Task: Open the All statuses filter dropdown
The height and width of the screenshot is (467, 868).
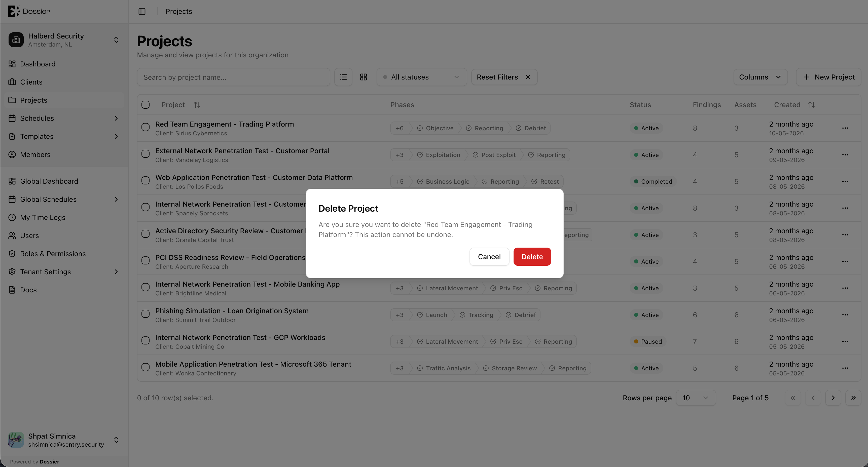Action: tap(421, 77)
